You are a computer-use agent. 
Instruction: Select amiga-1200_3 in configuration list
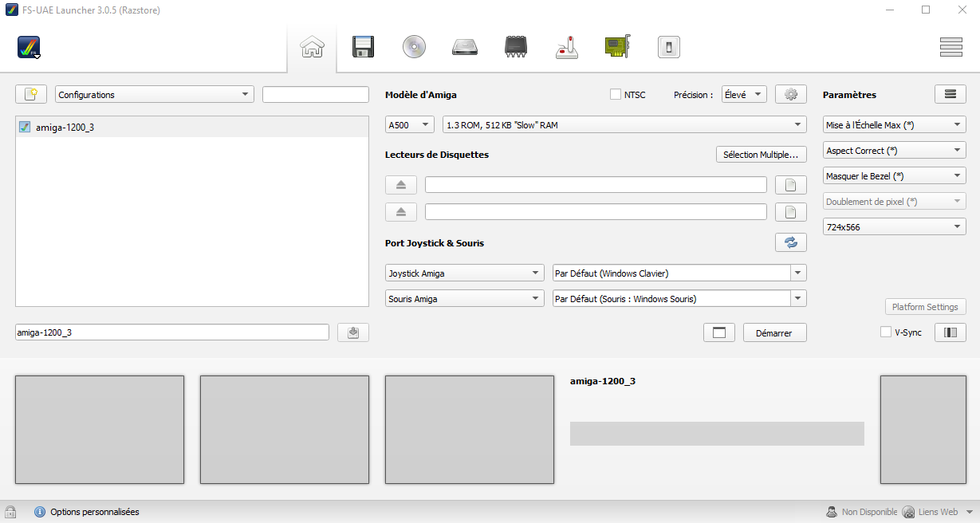pyautogui.click(x=191, y=127)
